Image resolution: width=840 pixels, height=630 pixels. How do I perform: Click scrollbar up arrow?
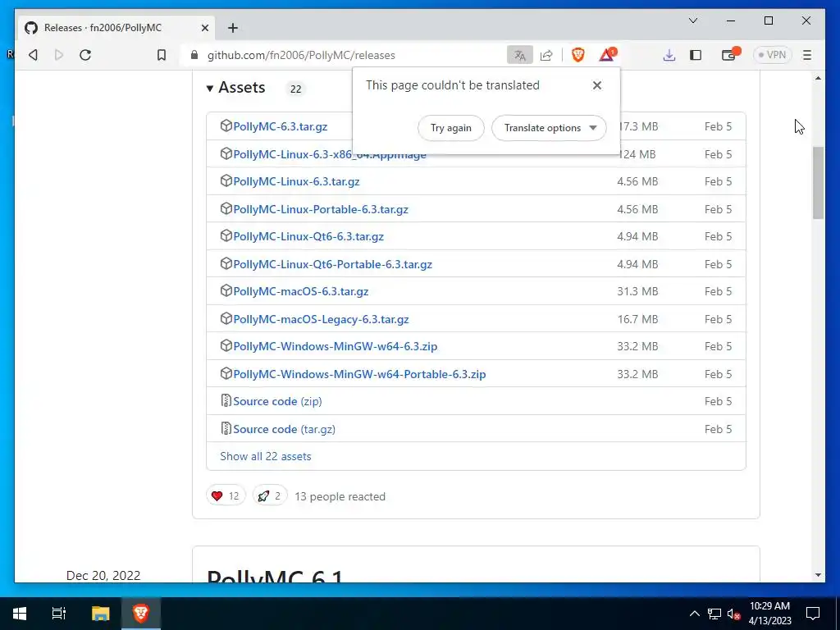(x=818, y=78)
